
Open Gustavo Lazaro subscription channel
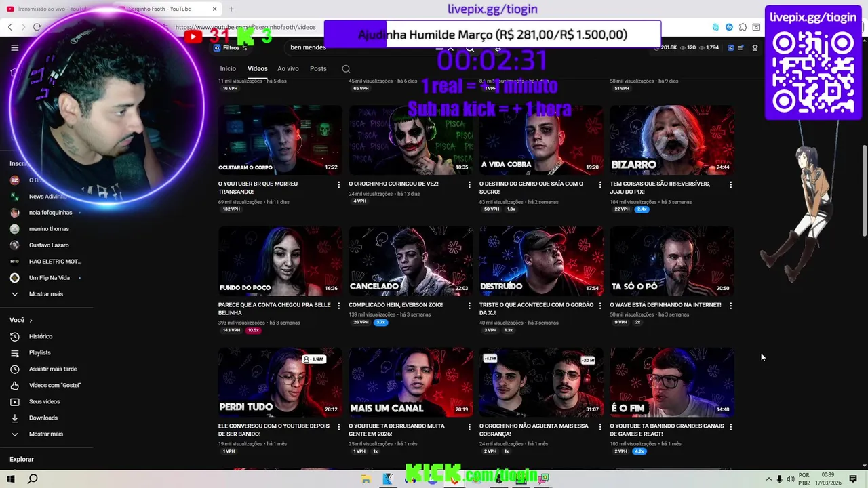[49, 245]
